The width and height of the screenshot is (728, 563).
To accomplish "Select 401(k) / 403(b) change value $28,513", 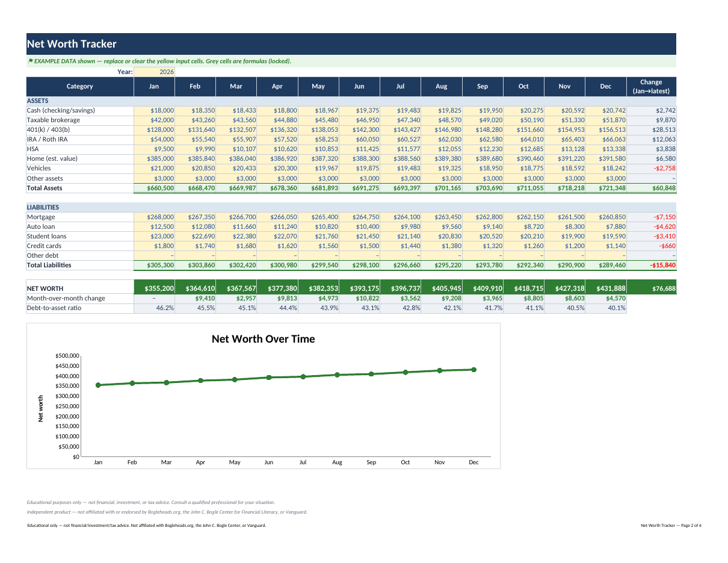I will pos(651,129).
